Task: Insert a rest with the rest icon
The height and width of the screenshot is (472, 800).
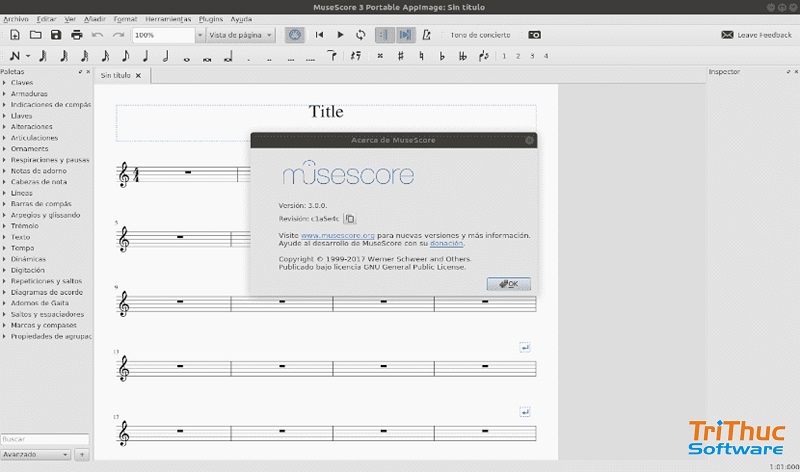Action: (x=356, y=56)
